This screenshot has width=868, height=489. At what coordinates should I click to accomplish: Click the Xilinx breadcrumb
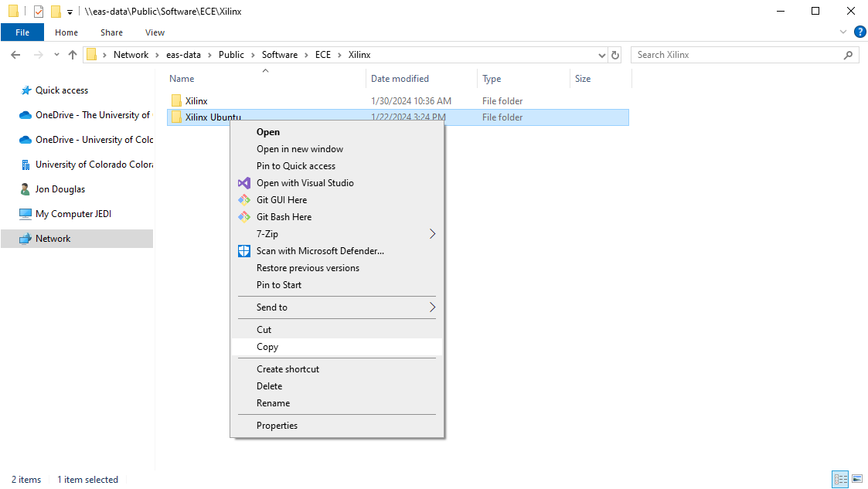(359, 55)
